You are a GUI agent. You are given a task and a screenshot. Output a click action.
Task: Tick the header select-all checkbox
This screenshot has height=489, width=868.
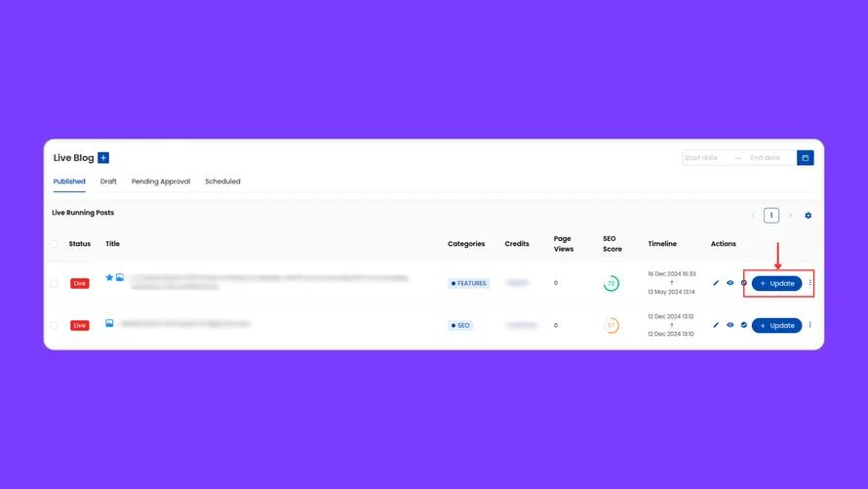[55, 244]
